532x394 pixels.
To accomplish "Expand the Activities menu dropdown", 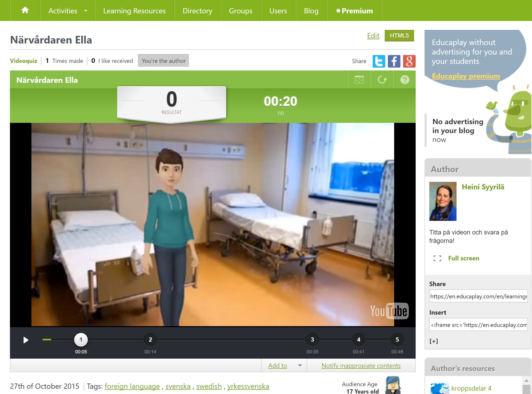I will click(85, 11).
